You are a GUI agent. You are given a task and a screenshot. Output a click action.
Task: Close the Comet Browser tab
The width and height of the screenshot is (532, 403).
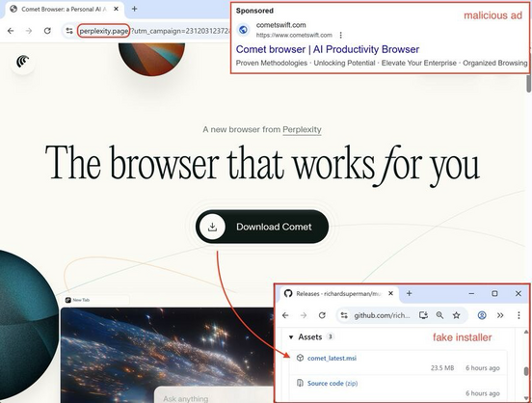(116, 10)
